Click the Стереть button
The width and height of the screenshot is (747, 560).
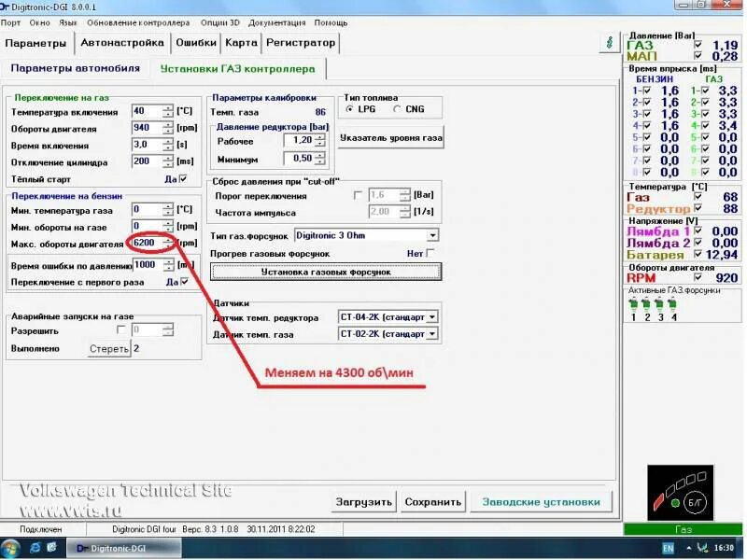(x=109, y=348)
